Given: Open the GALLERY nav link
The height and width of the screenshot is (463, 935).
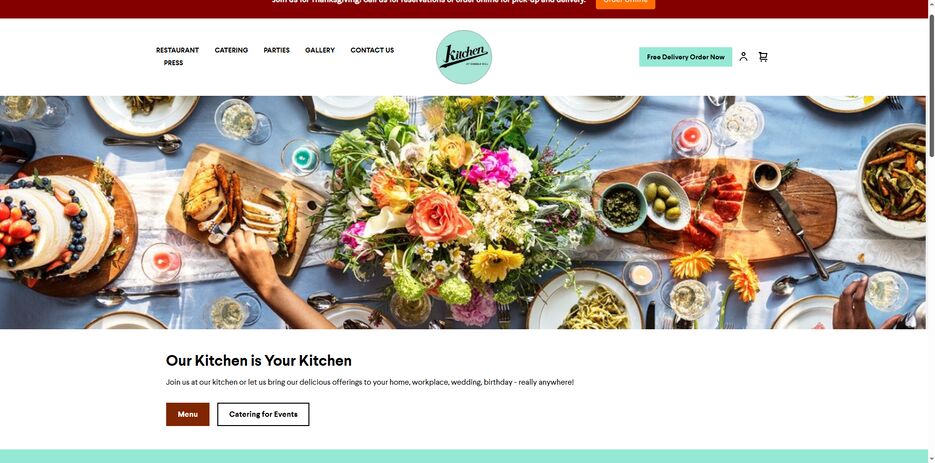Looking at the screenshot, I should [320, 50].
